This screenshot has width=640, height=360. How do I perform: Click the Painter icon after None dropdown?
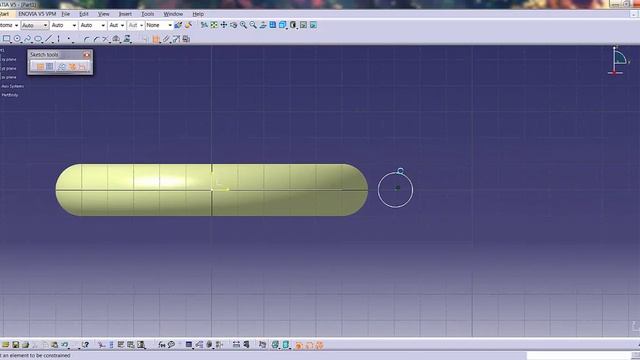tap(178, 25)
